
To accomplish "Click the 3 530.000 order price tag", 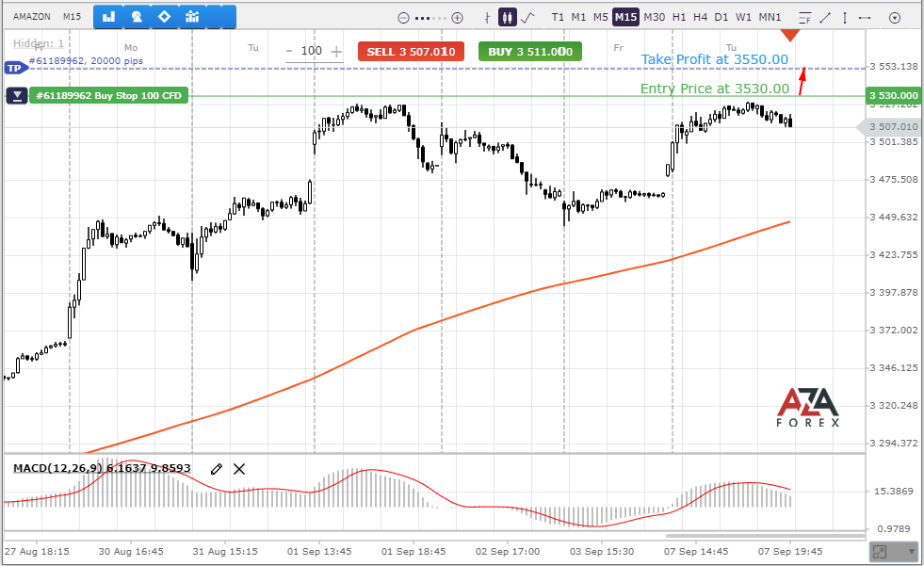I will tap(894, 95).
